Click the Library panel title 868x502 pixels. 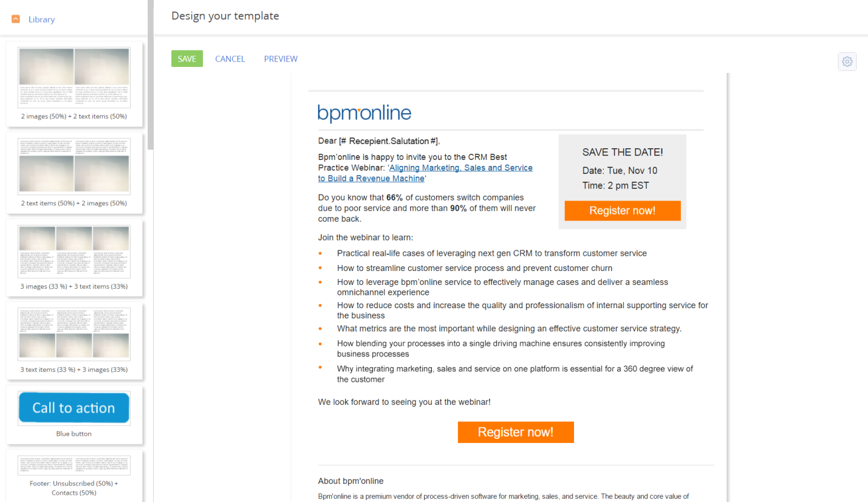[x=41, y=19]
